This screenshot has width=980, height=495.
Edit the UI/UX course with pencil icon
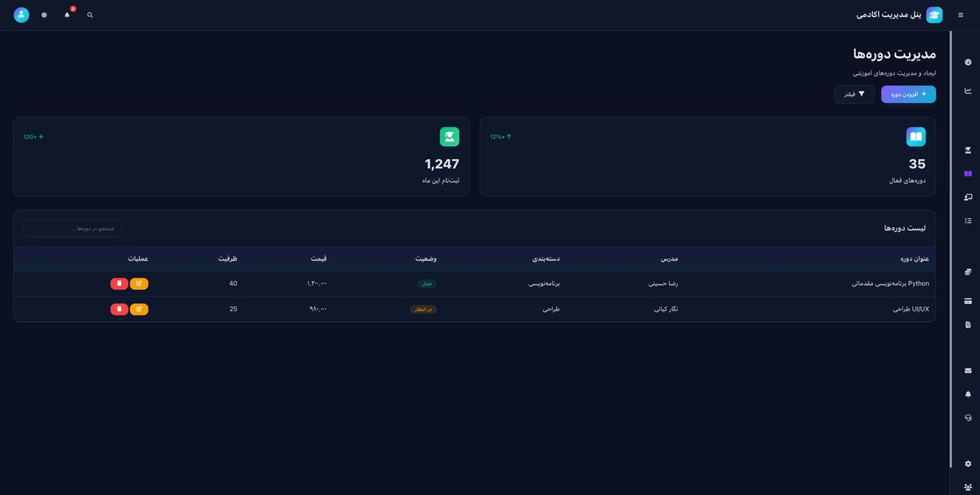pyautogui.click(x=139, y=310)
